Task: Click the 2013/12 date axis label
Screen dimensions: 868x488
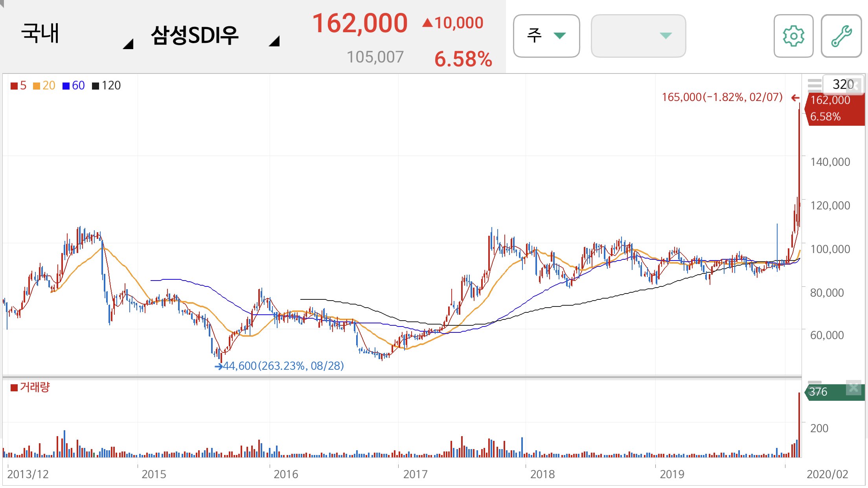Action: [x=28, y=474]
